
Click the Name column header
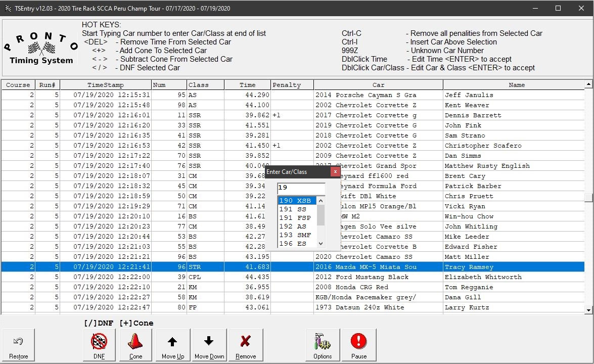[514, 85]
